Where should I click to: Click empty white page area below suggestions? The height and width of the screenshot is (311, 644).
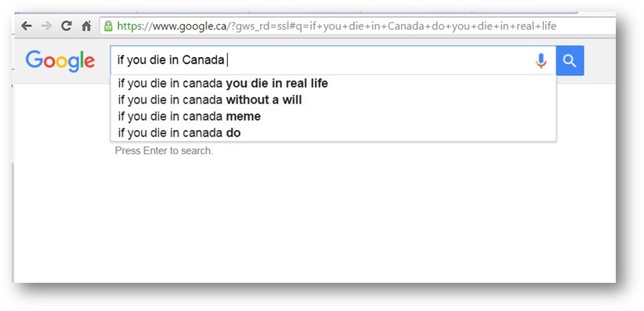315,218
